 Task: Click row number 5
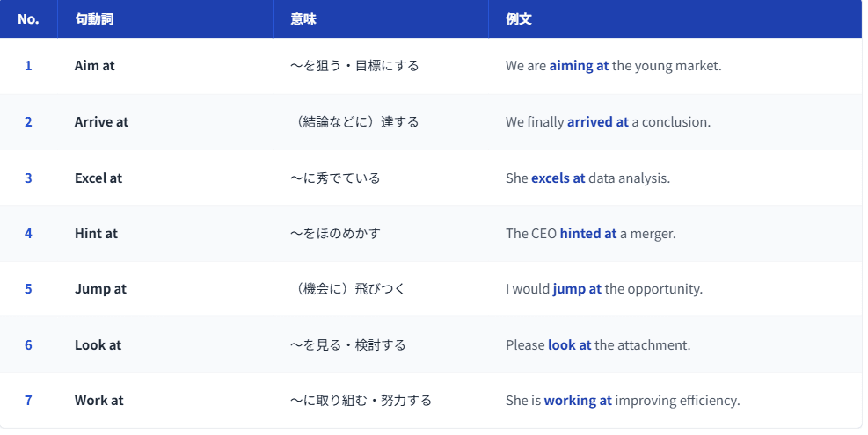click(x=28, y=289)
